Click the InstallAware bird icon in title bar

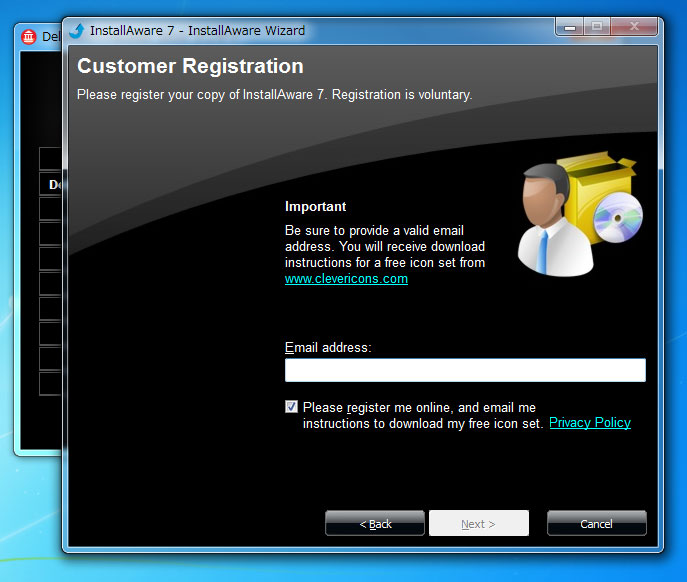point(77,31)
